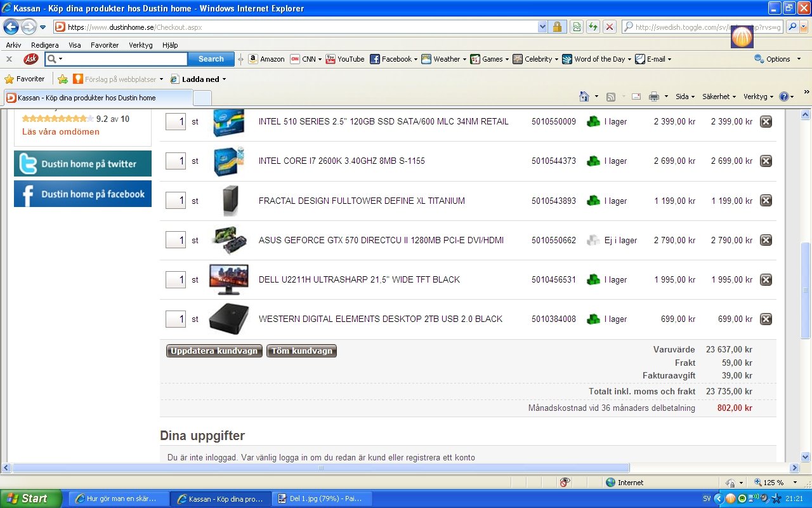Open the Hjälp menu
The height and width of the screenshot is (508, 812).
click(170, 45)
